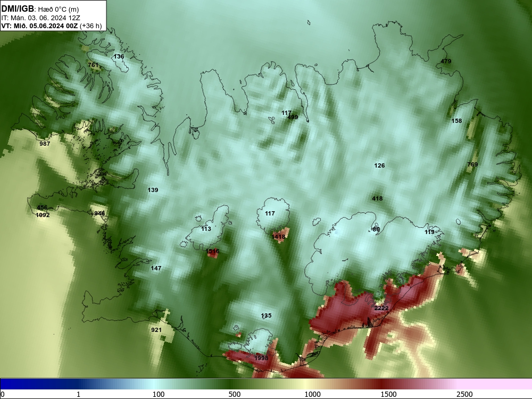Screen dimensions: 532x399
Task: Click the 0 tick on the colour scale
Action: (3, 394)
